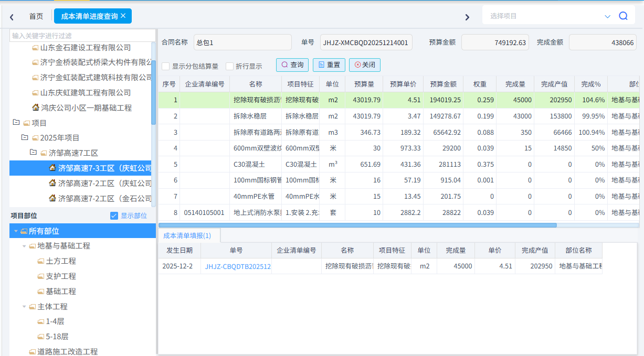
Task: Enable the 显示分包结算量 checkbox
Action: tap(166, 66)
